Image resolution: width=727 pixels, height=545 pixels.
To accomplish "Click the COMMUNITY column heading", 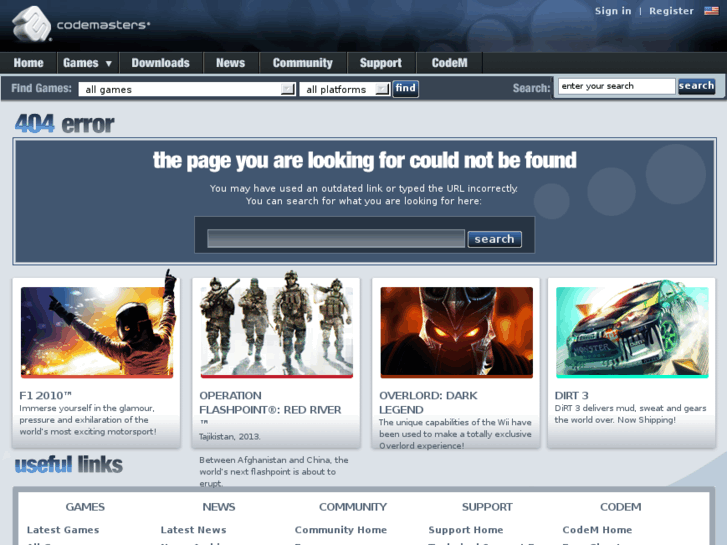I will 353,507.
